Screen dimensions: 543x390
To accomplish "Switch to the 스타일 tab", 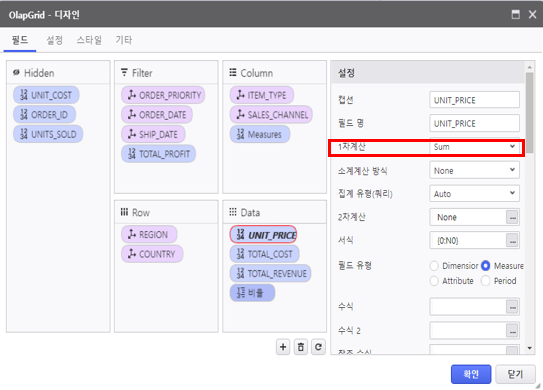I will (x=89, y=40).
